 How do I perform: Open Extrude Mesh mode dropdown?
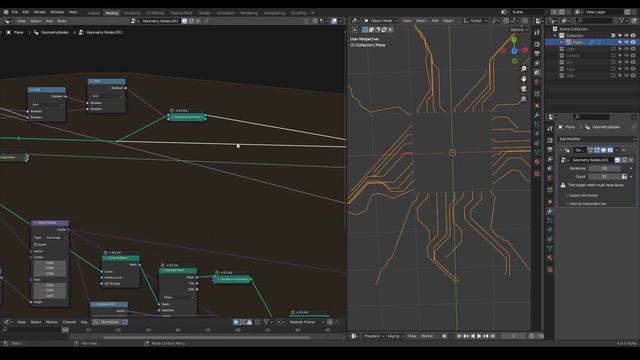tap(178, 298)
